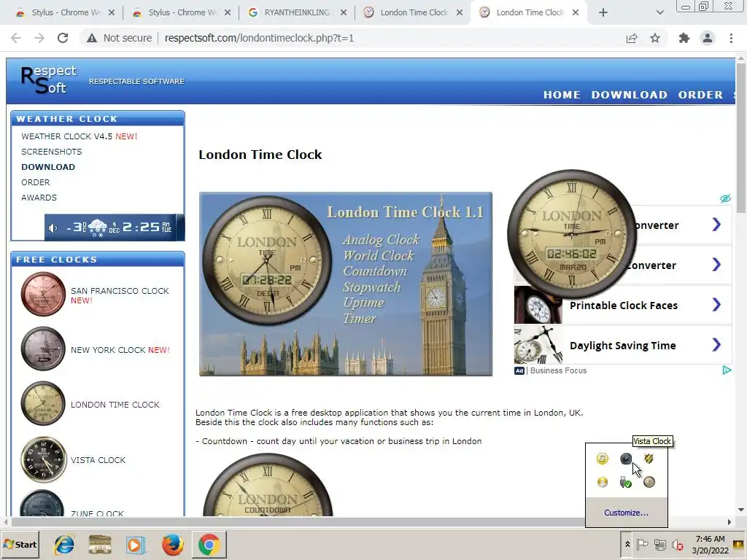Viewport: 747px width, 560px height.
Task: Go back in Chrome
Action: 16,38
